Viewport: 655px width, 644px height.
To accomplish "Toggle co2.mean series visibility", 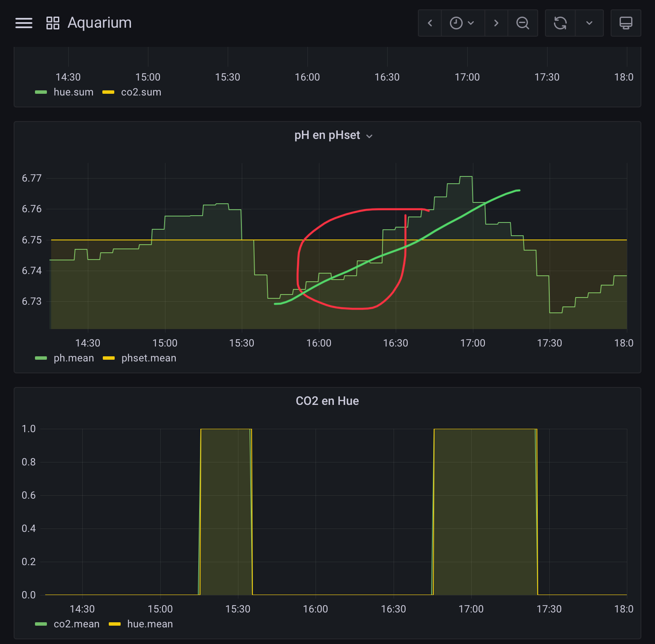I will pyautogui.click(x=76, y=624).
